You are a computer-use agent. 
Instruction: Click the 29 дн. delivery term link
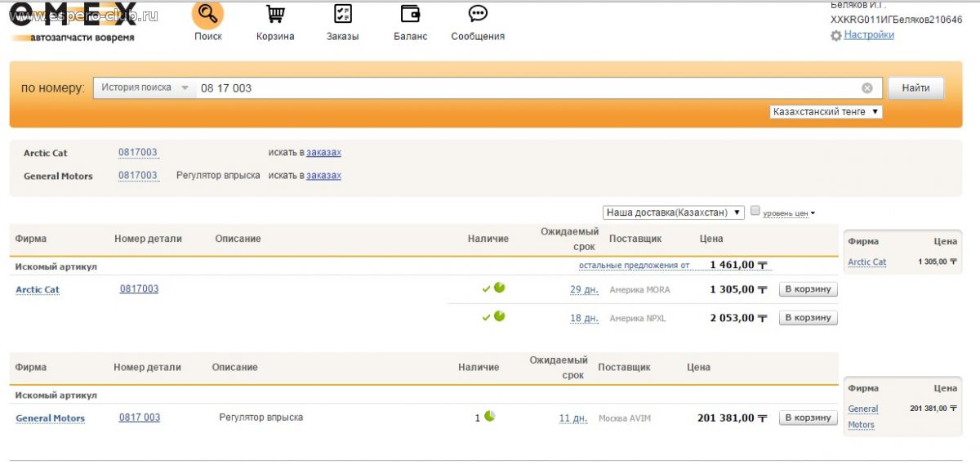(584, 290)
